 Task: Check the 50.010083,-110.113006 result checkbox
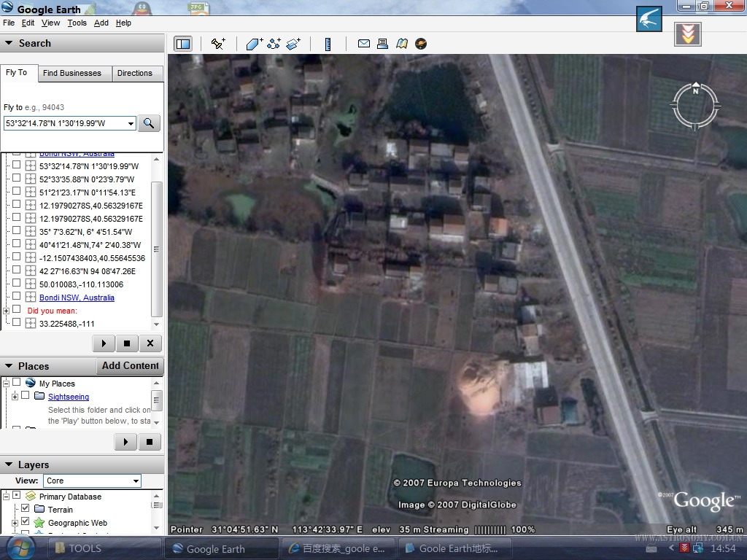coord(16,283)
